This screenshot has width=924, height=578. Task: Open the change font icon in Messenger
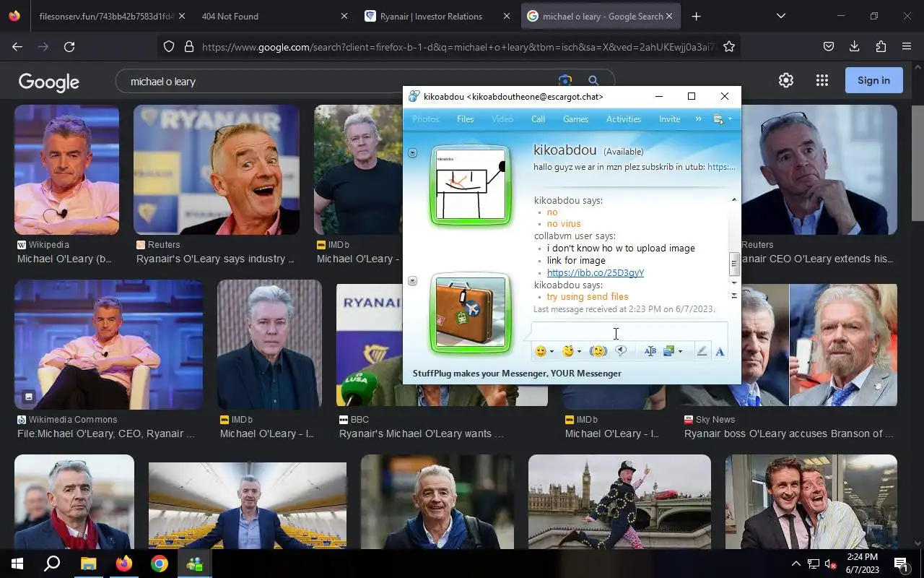(x=650, y=351)
